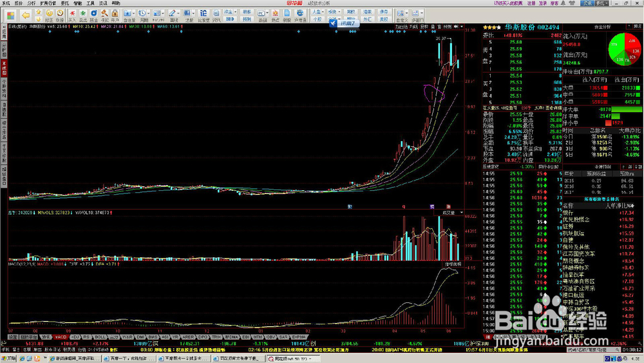Click the 迅雷7 floating bird icon
Viewport: 644px width, 363px height.
point(344,23)
